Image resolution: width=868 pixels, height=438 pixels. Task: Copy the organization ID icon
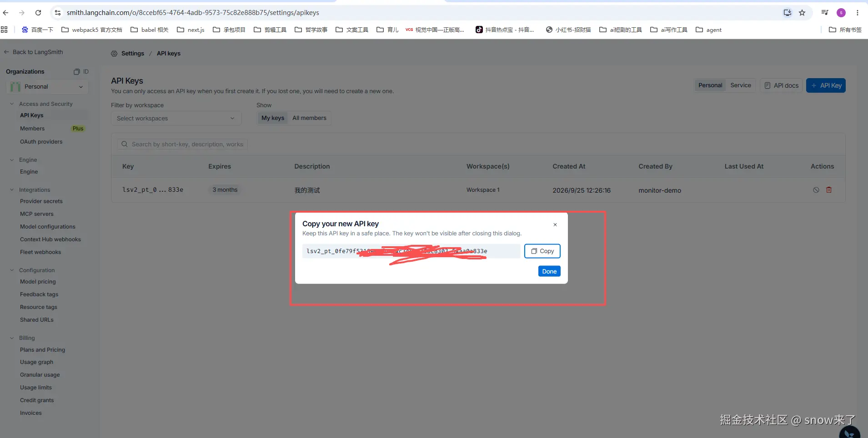click(x=77, y=72)
